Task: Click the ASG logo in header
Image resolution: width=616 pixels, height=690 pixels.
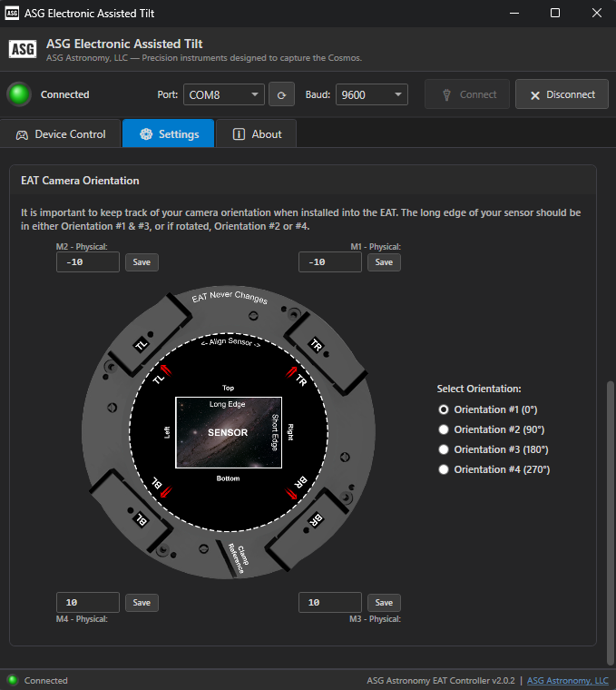Action: click(23, 50)
